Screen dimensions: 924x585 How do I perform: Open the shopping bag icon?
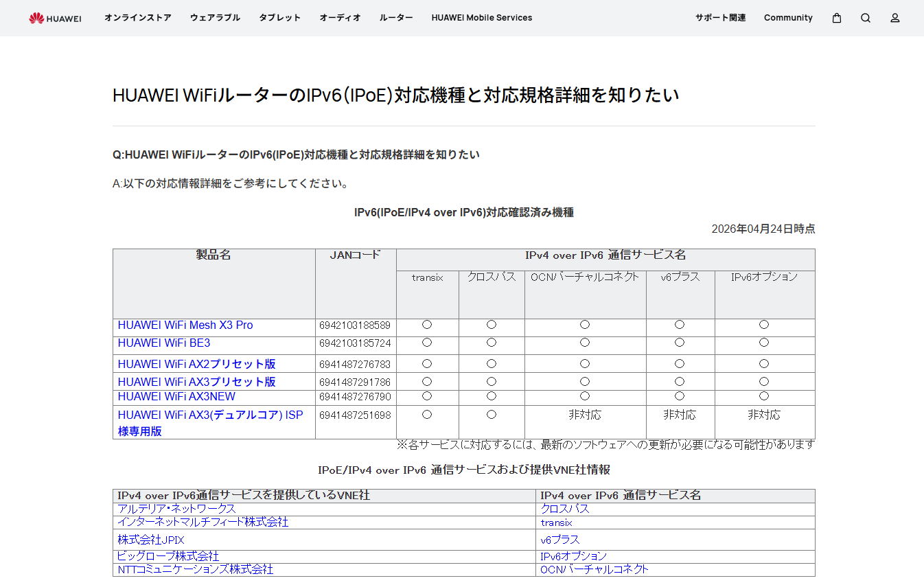click(x=837, y=18)
